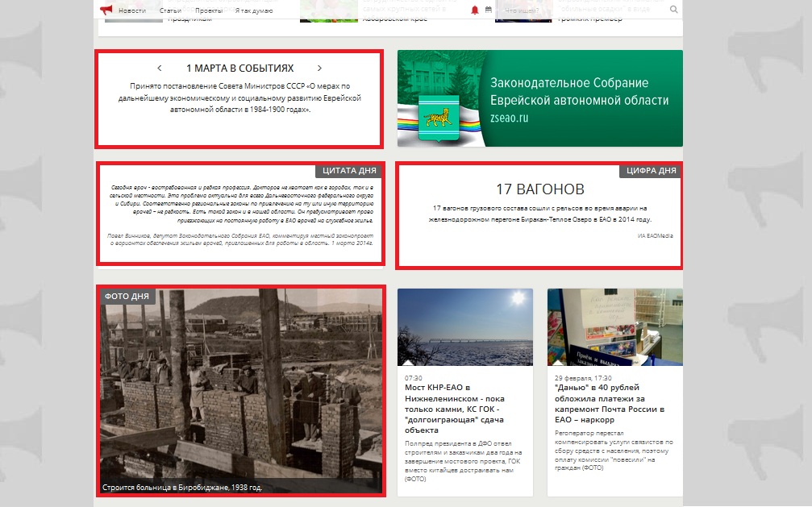The image size is (812, 507).
Task: Go to previous day's events arrow
Action: point(160,69)
